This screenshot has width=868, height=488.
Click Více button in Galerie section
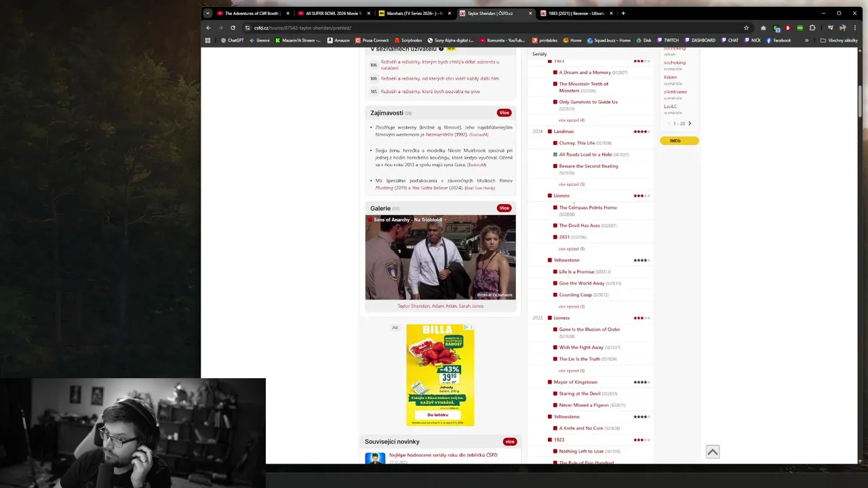tap(504, 208)
